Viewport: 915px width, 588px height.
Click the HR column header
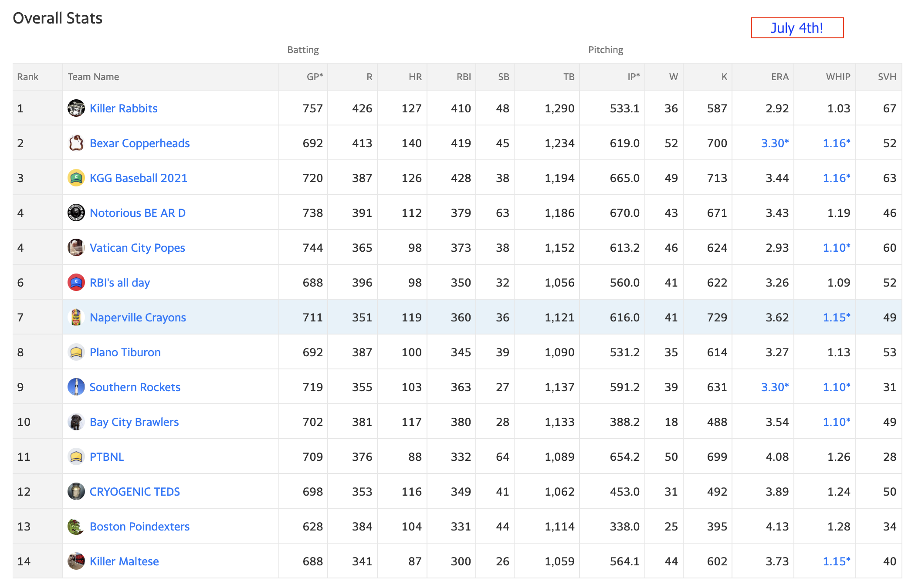(415, 77)
